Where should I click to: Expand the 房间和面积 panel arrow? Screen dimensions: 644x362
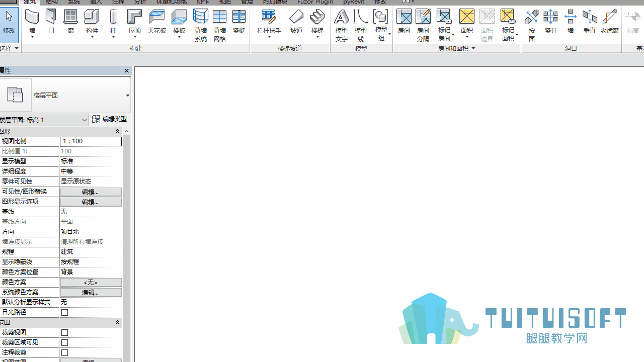(x=473, y=48)
